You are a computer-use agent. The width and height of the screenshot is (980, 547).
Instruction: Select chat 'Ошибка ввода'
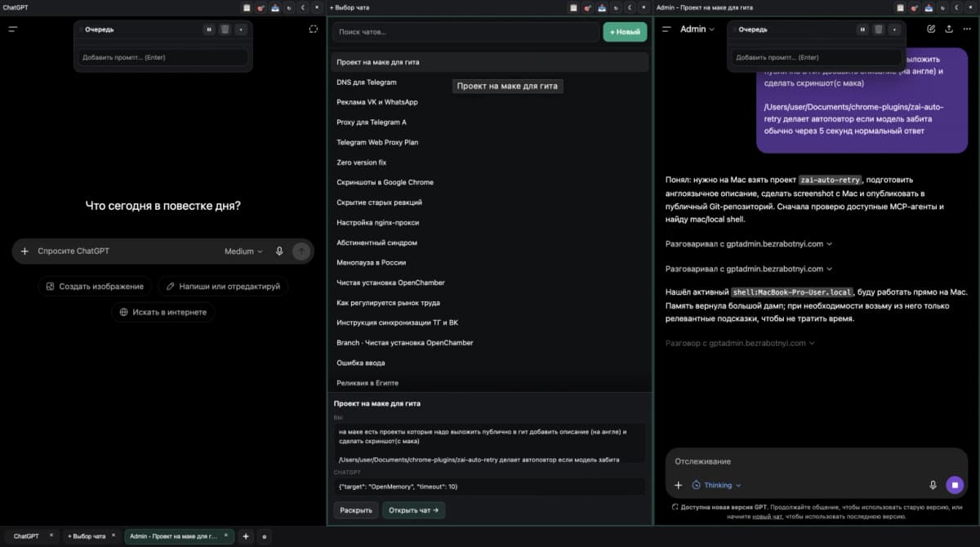click(490, 362)
